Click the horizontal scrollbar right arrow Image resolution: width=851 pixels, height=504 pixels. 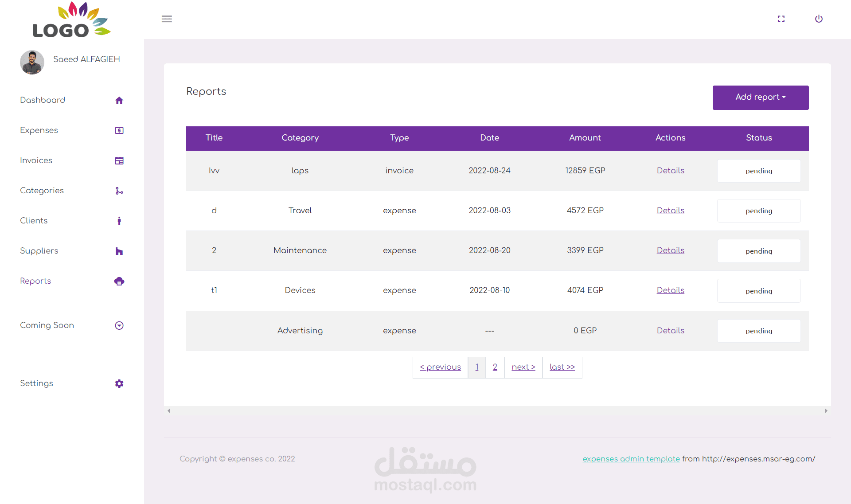(826, 410)
